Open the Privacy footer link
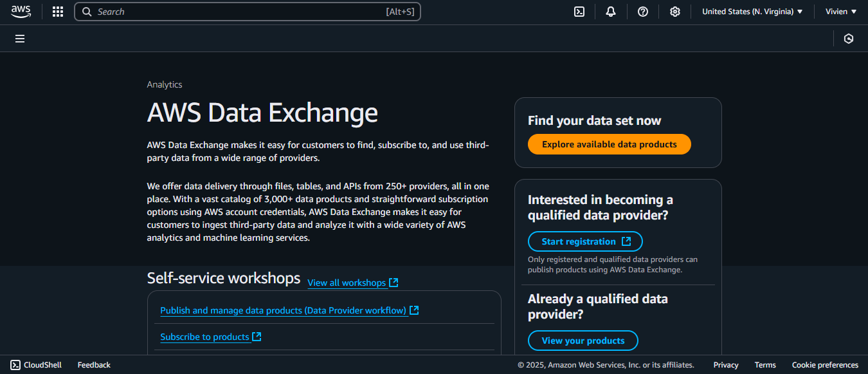 pyautogui.click(x=726, y=365)
